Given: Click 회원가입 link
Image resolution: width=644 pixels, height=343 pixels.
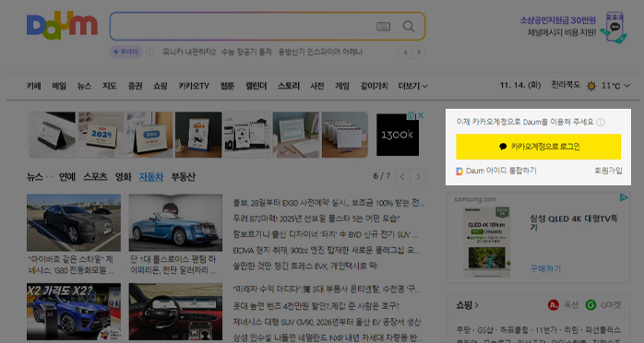Looking at the screenshot, I should 608,171.
